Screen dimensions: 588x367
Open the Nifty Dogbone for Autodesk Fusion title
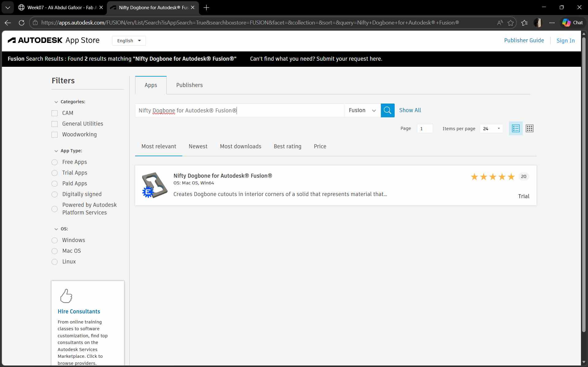click(x=223, y=176)
